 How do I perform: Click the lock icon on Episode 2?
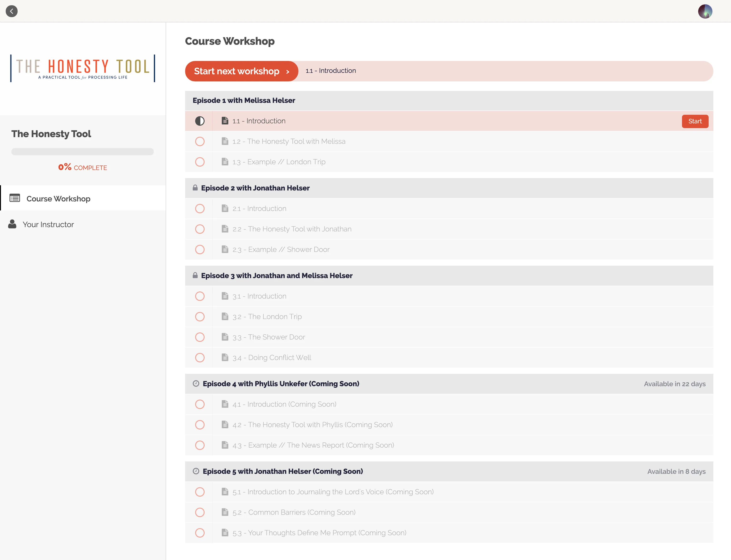coord(196,188)
